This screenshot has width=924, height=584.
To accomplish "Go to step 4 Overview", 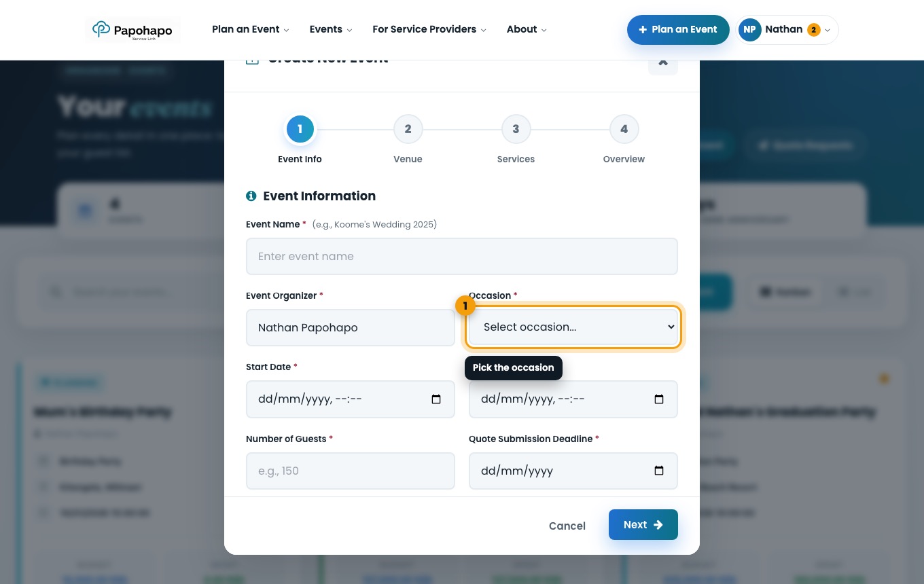I will point(624,129).
